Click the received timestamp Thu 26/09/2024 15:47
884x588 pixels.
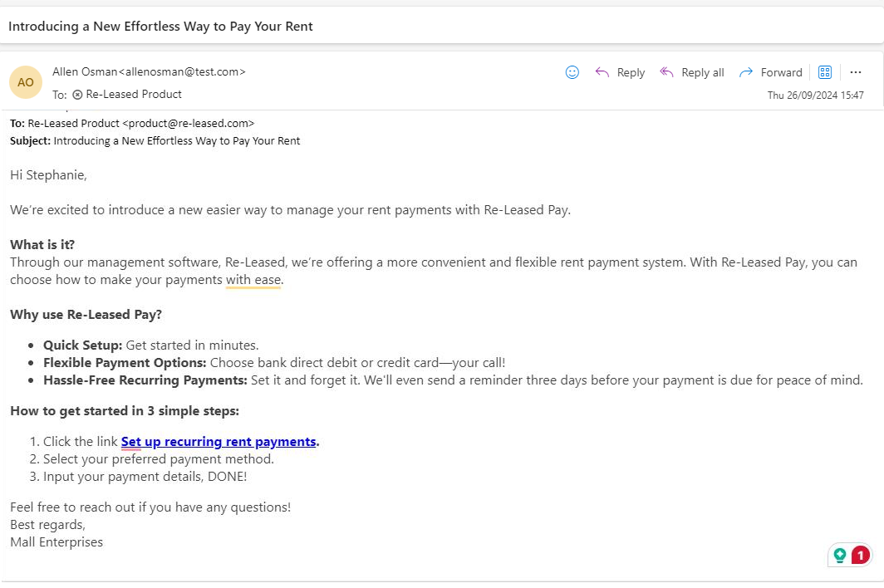click(816, 96)
